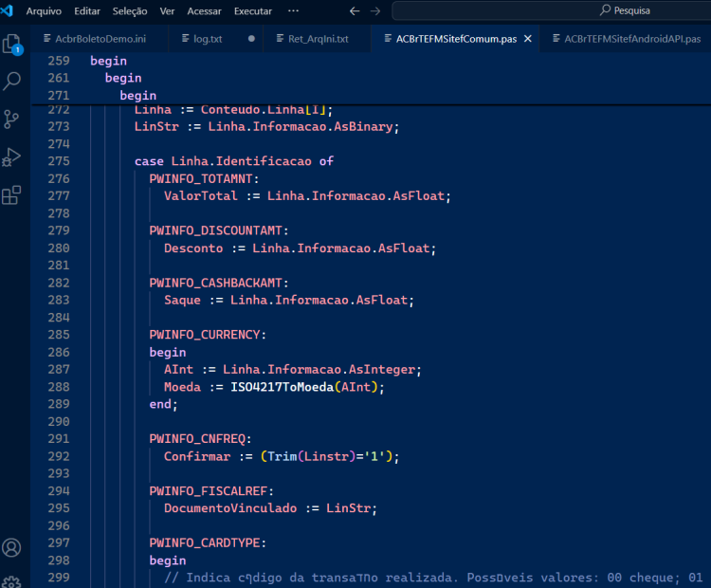Open the Ret_ArqIni.txt tab
The image size is (711, 588).
[318, 39]
